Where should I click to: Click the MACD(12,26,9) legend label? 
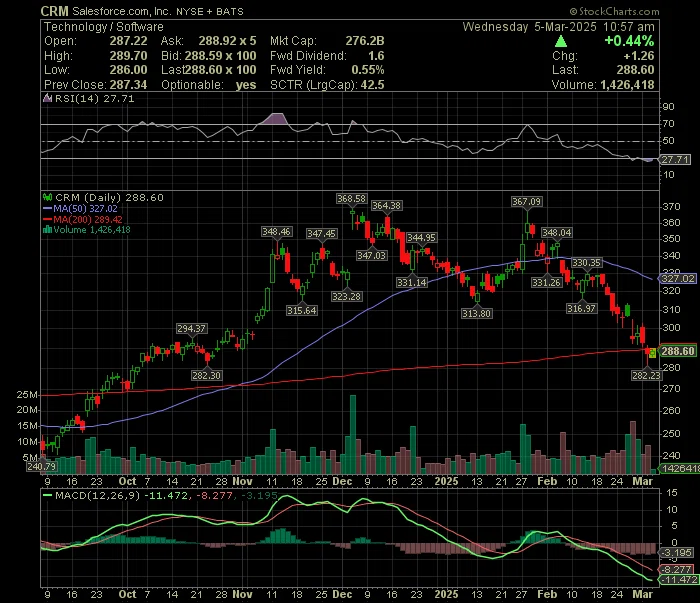[97, 495]
